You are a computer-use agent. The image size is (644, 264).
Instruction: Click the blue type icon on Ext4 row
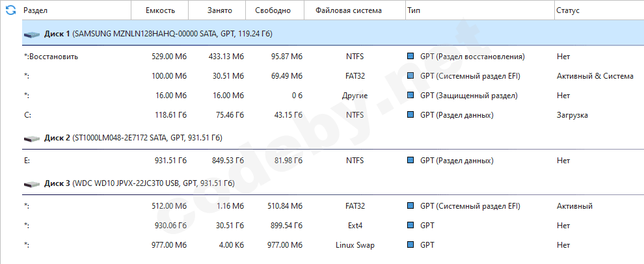(410, 226)
